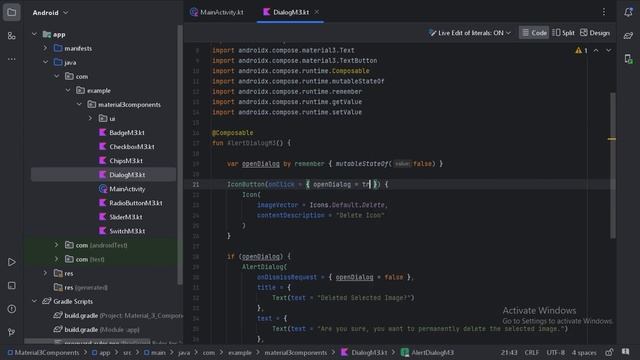The height and width of the screenshot is (360, 640).
Task: Click the status bar inspection icon
Action: (x=626, y=352)
